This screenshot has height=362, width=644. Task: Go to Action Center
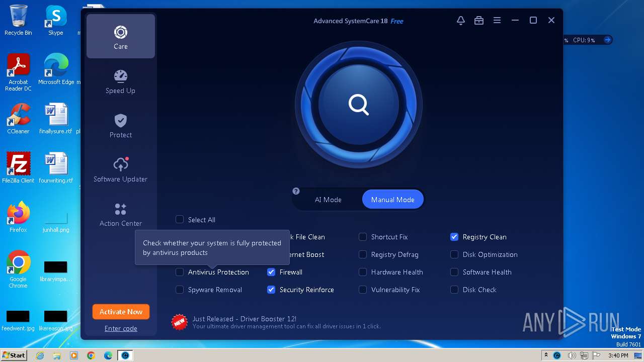(121, 215)
